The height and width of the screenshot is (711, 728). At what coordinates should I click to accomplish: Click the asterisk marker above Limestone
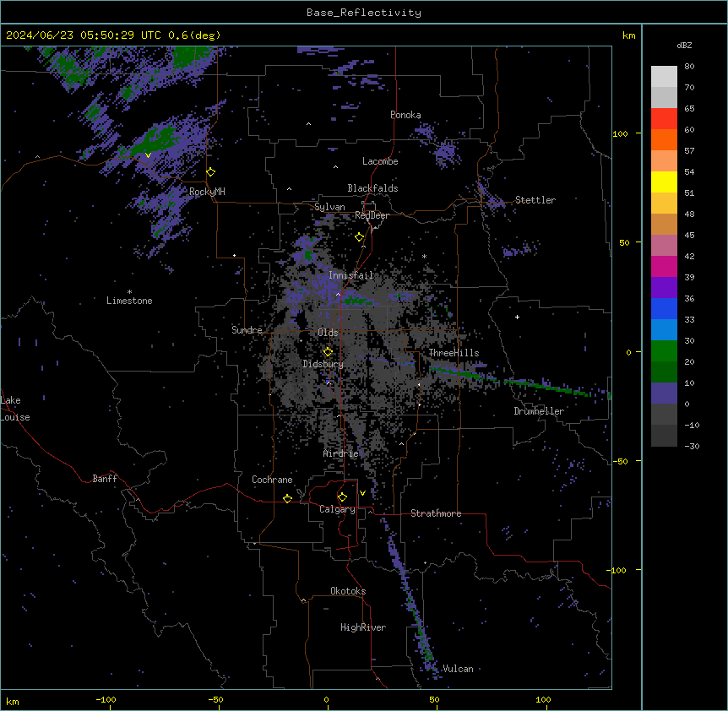(x=129, y=292)
